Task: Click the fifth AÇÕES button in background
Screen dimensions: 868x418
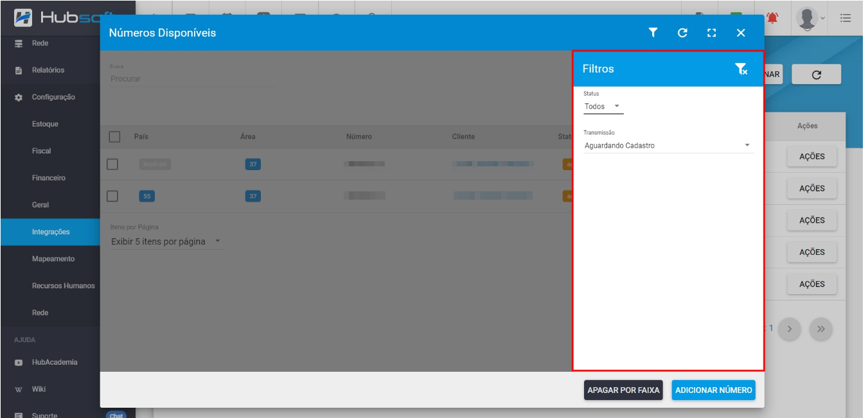Action: tap(812, 284)
